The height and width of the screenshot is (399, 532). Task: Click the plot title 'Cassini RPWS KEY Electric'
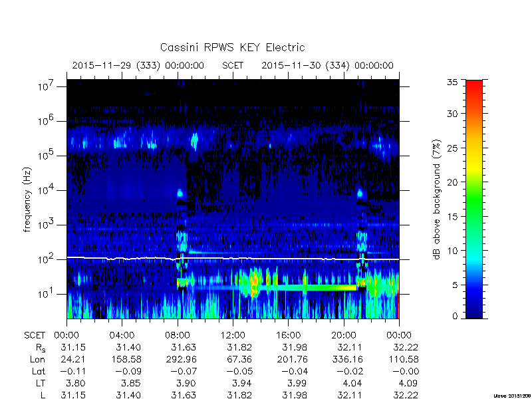click(x=232, y=47)
